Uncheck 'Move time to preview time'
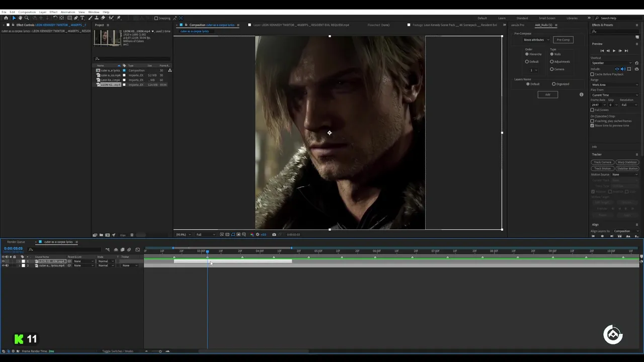 [x=592, y=126]
